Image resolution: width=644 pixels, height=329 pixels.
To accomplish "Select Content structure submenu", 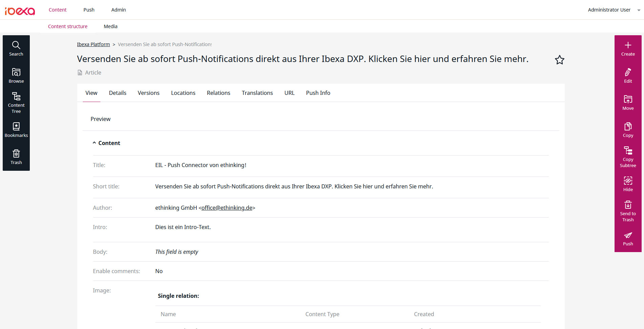I will coord(68,26).
